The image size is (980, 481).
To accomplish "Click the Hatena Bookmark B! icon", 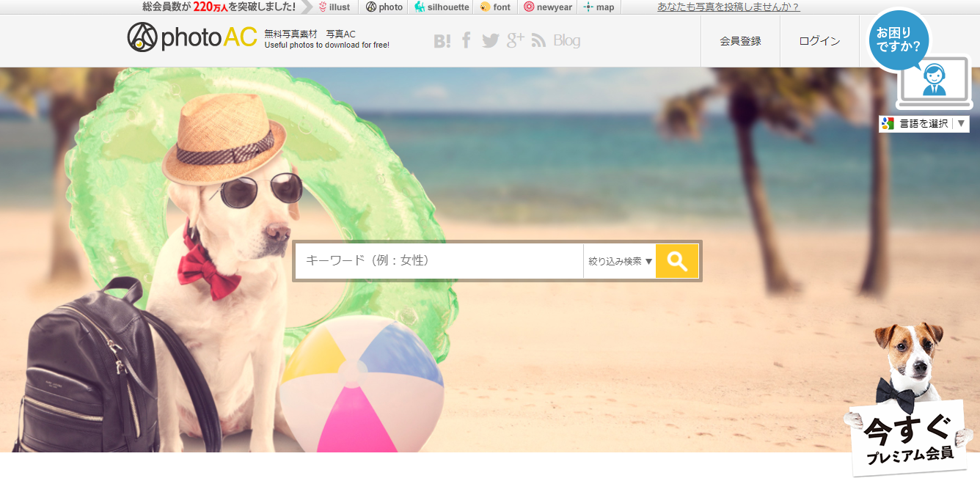I will 442,41.
